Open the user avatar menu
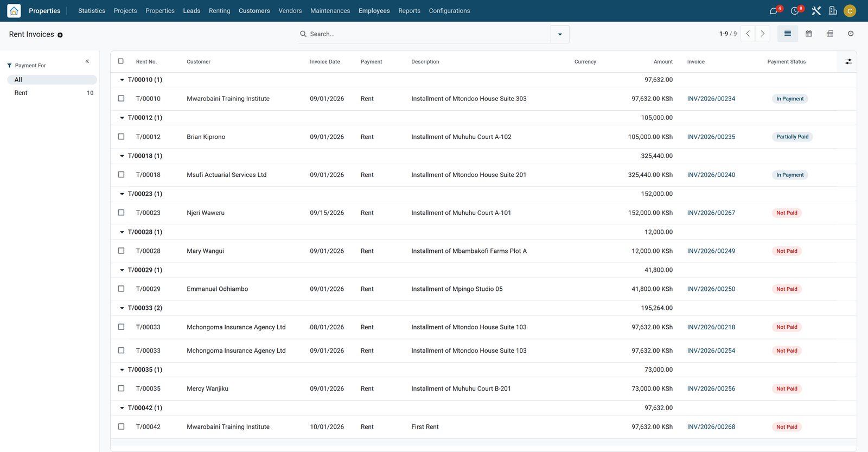The width and height of the screenshot is (868, 452). [x=850, y=11]
